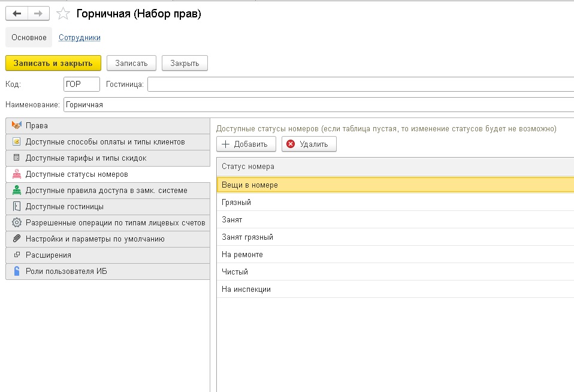Click the gear icon beside Разрешенные операции
Viewport: 574px width, 392px height.
click(x=17, y=223)
